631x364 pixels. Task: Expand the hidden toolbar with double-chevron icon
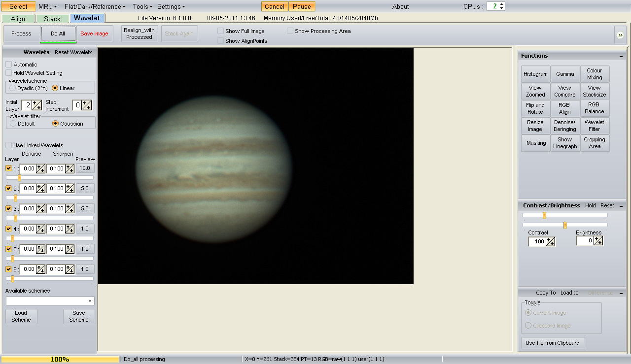pos(620,35)
